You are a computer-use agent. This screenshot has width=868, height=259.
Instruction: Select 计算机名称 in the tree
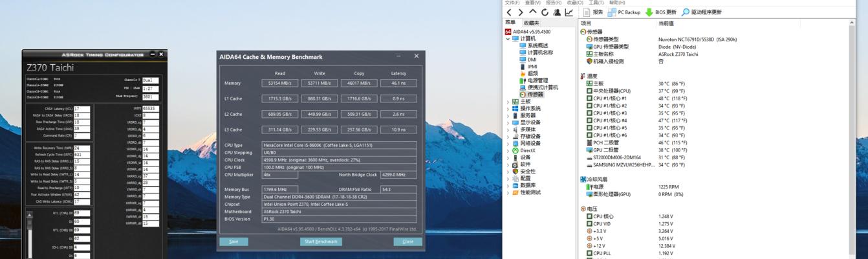pos(536,52)
